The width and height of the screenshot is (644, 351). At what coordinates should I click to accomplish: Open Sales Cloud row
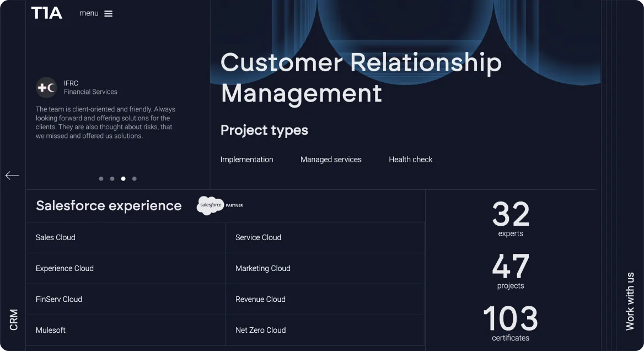click(125, 237)
